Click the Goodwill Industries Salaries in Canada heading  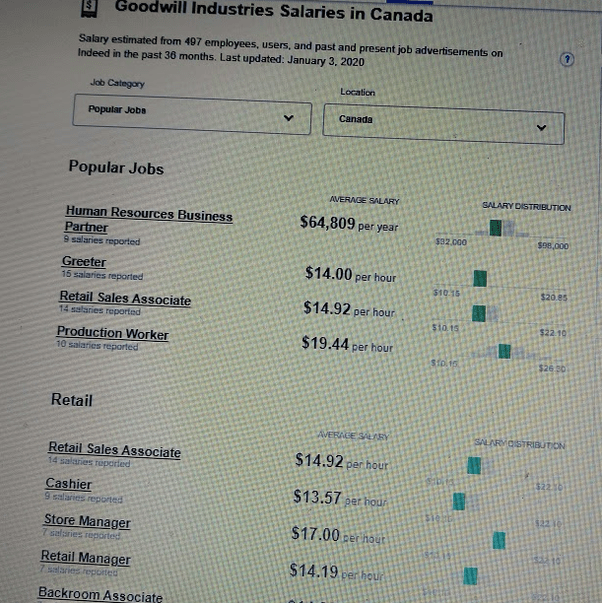click(x=274, y=11)
